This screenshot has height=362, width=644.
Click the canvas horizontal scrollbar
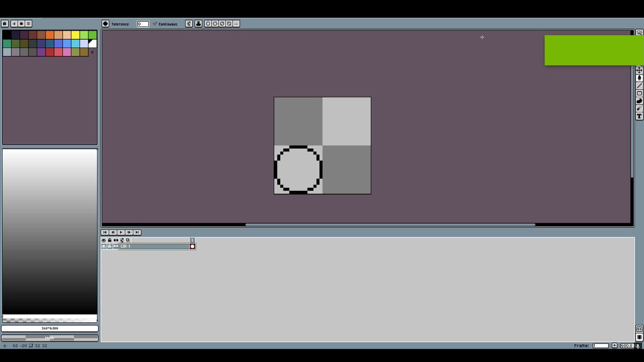390,225
